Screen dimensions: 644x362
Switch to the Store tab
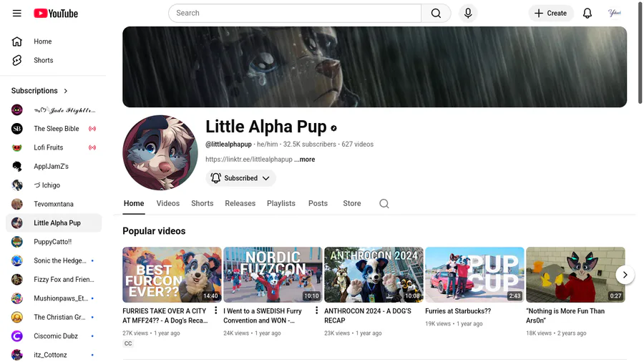tap(352, 204)
